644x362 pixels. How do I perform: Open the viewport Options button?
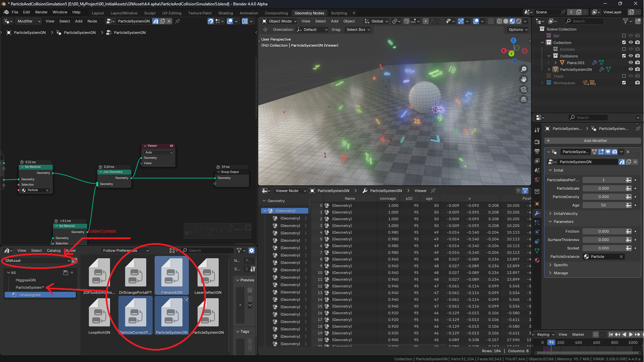click(518, 30)
